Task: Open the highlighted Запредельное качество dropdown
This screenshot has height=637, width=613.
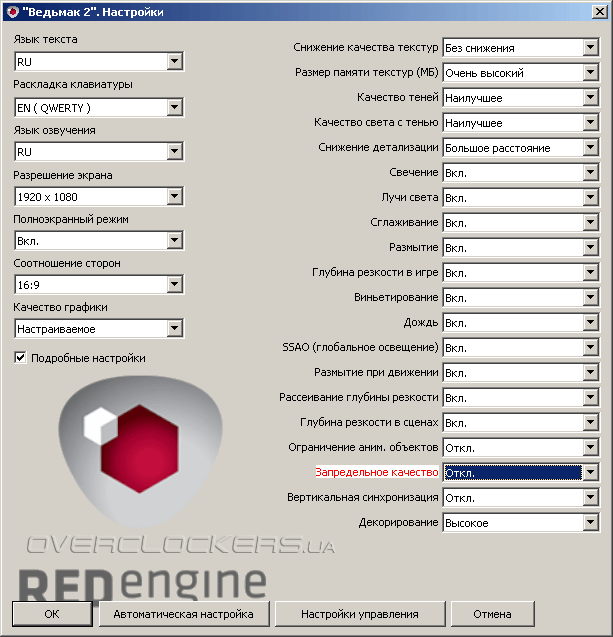Action: coord(521,472)
